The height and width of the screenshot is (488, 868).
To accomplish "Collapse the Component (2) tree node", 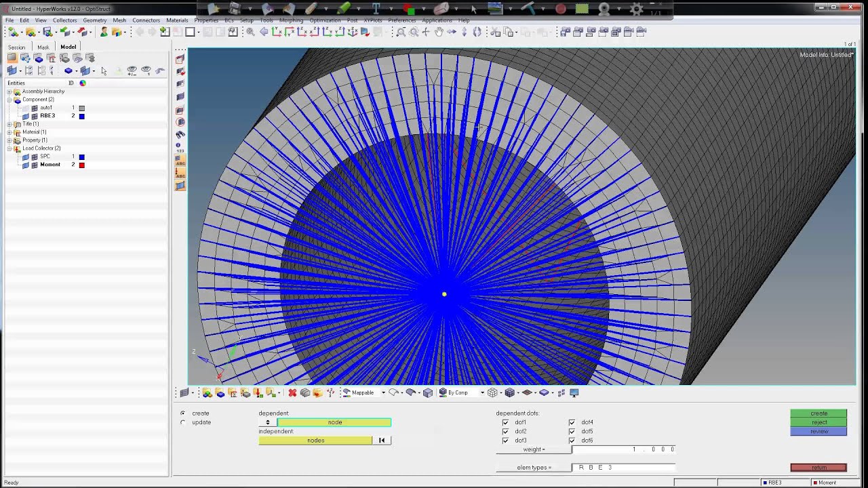I will coord(9,100).
